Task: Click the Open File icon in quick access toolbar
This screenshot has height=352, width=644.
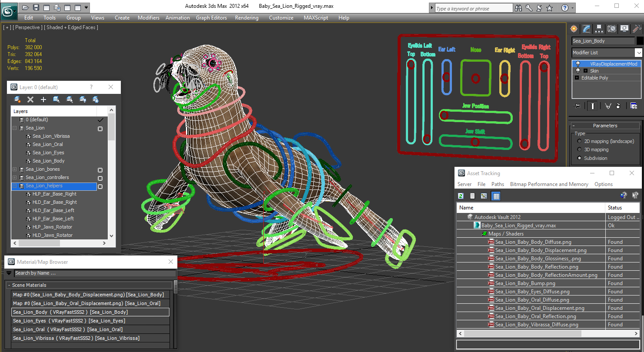Action: coord(26,7)
